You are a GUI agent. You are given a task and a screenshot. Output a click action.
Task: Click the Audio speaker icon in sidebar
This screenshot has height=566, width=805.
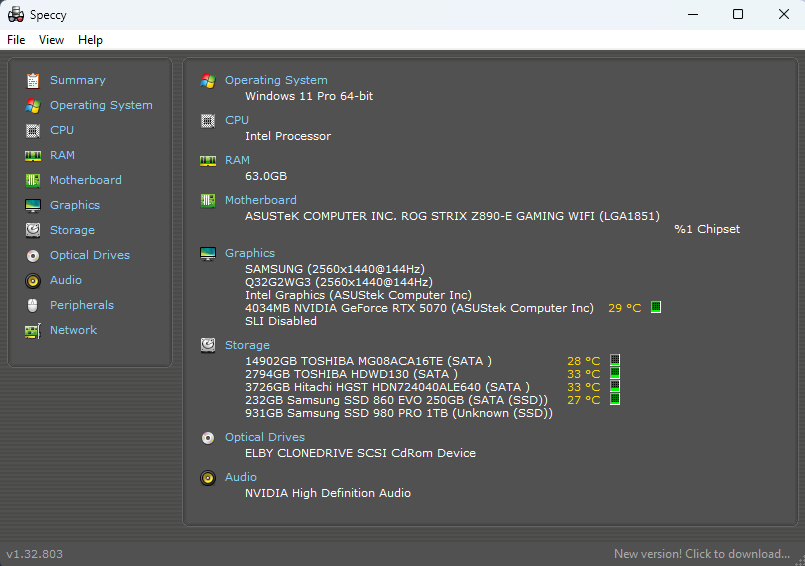tap(33, 280)
